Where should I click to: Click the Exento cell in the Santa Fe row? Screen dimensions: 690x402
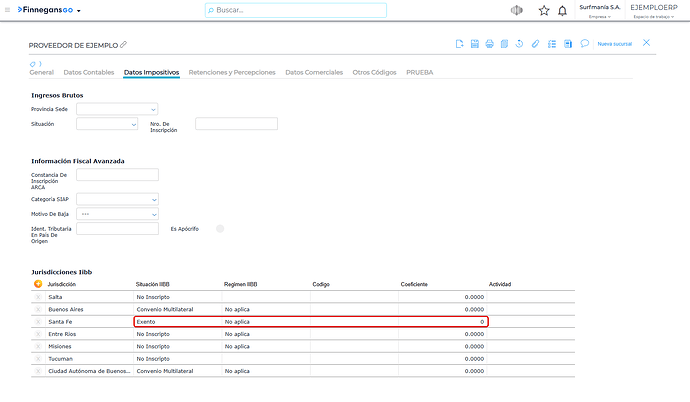(178, 322)
